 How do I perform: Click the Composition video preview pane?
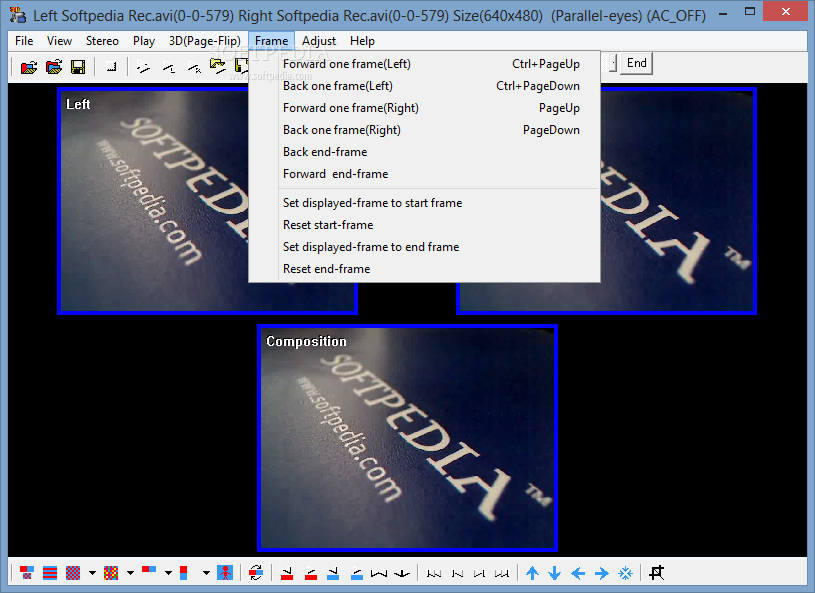coord(408,438)
